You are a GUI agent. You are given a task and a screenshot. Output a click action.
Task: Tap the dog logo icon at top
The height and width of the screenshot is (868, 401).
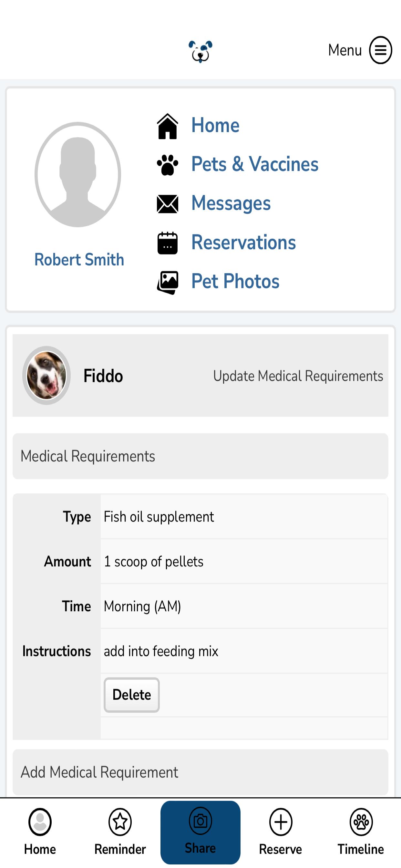(200, 51)
